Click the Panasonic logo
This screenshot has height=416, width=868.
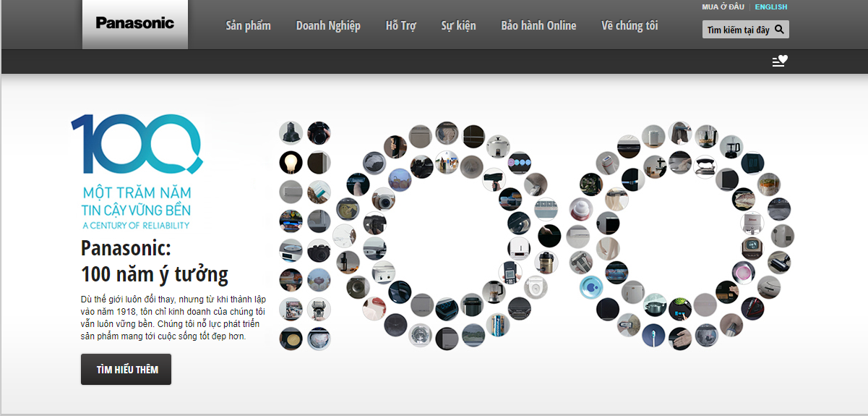point(135,23)
